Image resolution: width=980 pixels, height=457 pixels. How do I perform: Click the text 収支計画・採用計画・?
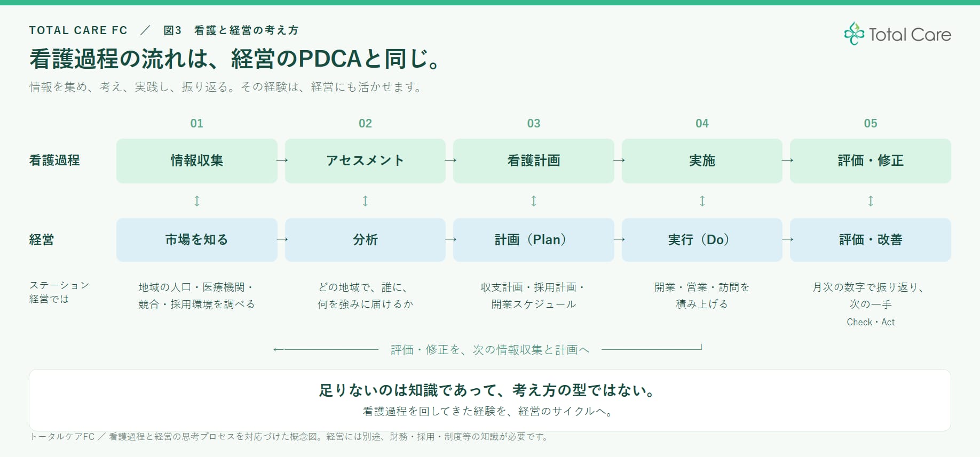(534, 287)
